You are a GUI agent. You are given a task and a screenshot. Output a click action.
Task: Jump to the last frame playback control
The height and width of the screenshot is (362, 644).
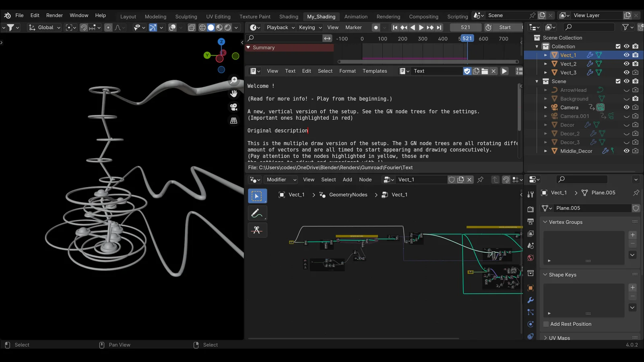click(x=438, y=27)
